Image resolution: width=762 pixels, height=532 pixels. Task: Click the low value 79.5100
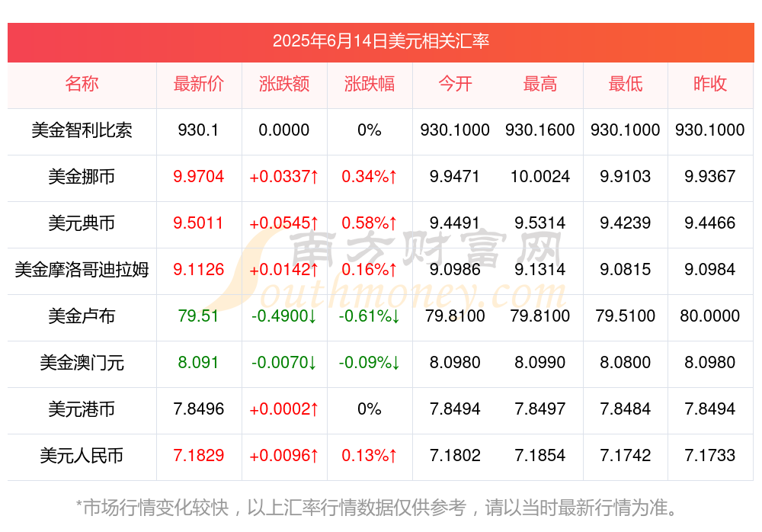626,316
